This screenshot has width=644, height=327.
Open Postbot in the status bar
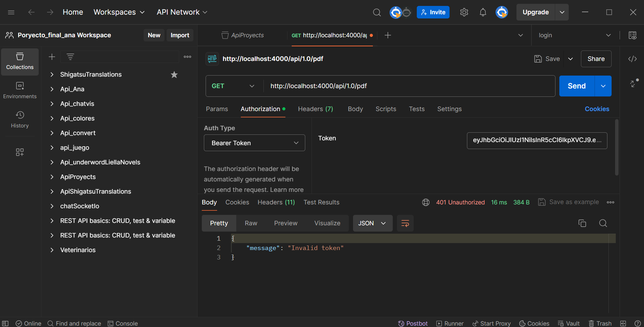tap(413, 324)
